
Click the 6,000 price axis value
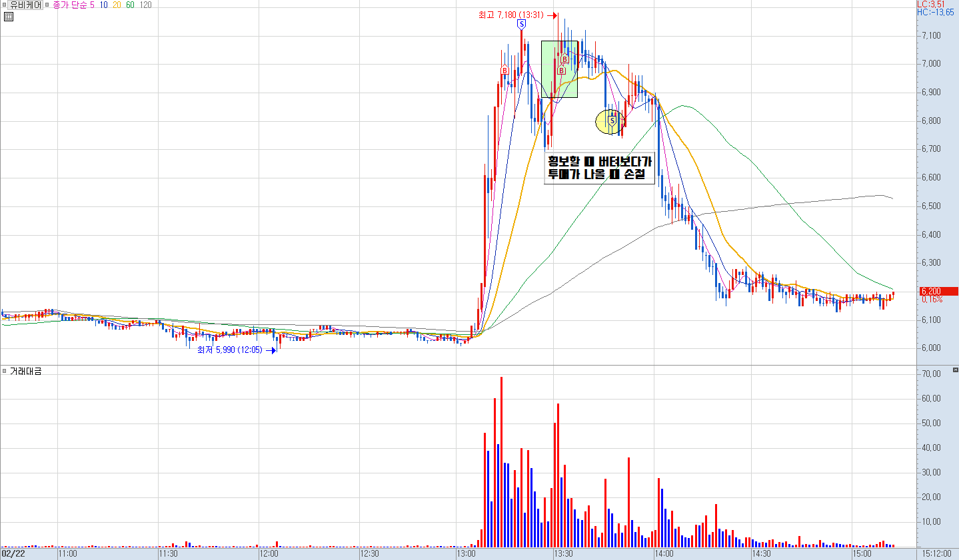point(931,348)
